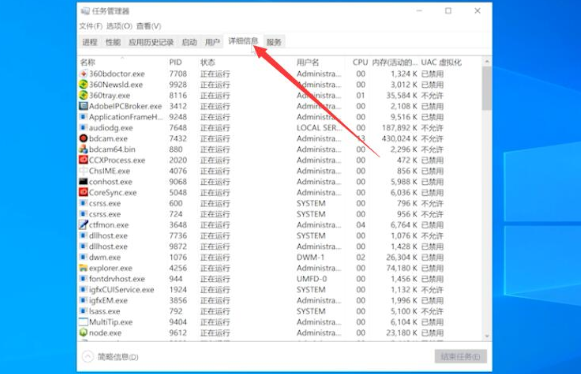Click the CoreSync.exe red icon
Screen dimensions: 581x374
83,192
